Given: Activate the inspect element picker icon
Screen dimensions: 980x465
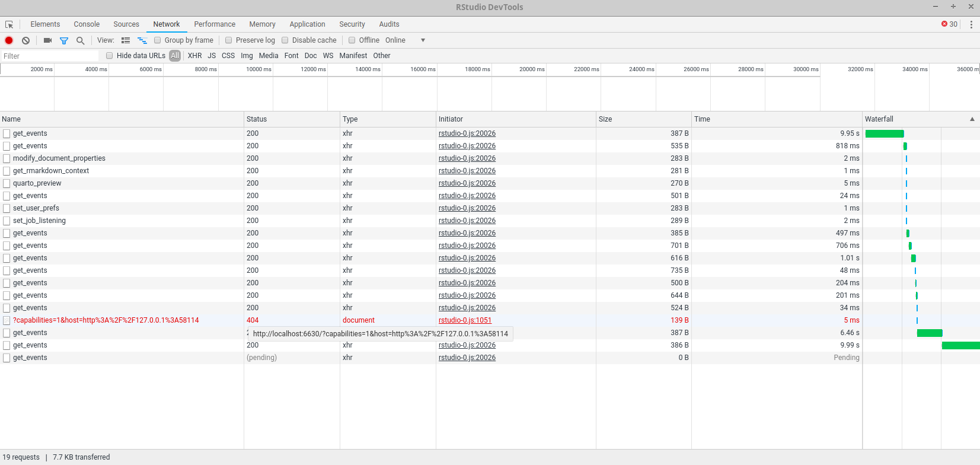Looking at the screenshot, I should point(9,24).
